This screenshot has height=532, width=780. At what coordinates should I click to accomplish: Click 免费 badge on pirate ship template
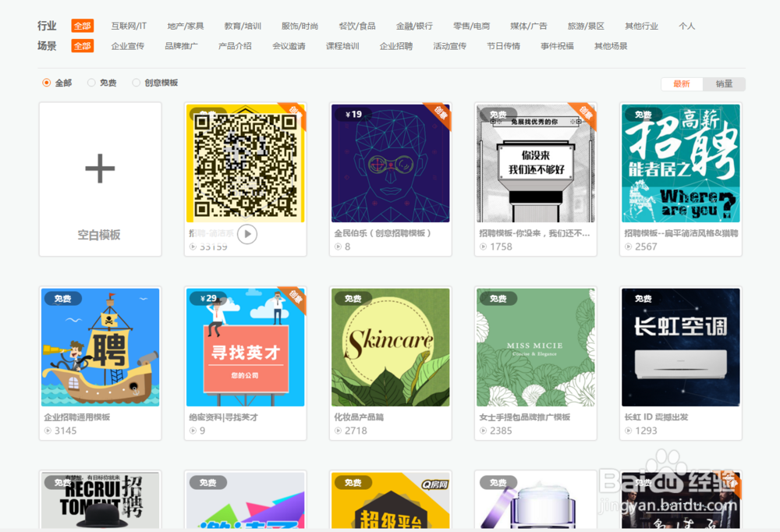(x=62, y=299)
